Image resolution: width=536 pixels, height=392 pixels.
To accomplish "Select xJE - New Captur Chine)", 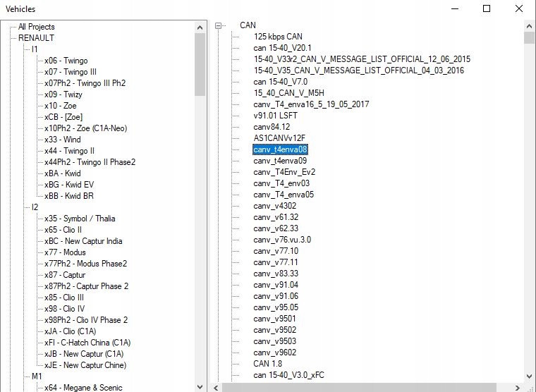I will point(85,365).
